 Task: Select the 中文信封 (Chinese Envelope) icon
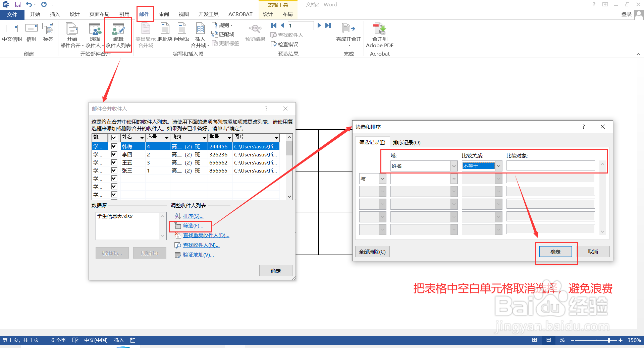[12, 33]
